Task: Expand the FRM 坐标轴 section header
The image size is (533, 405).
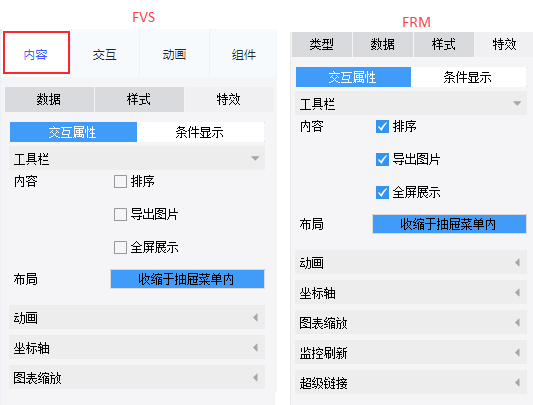Action: pyautogui.click(x=411, y=292)
